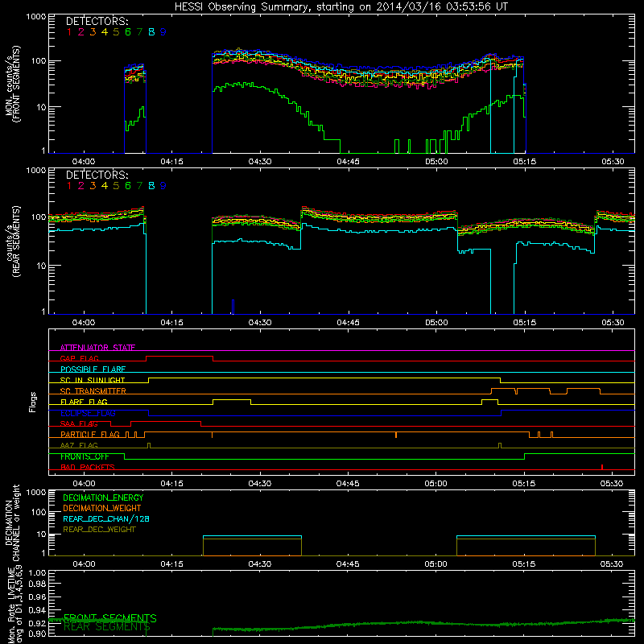Click MON. counts/s (FRONT SEGMENTS) axis title
644x644 pixels.
[12, 84]
